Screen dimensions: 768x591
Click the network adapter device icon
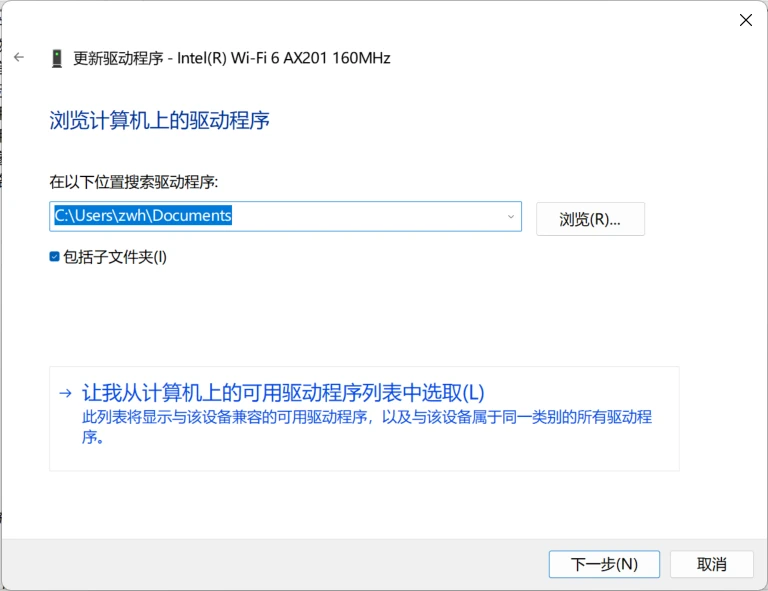click(x=57, y=58)
